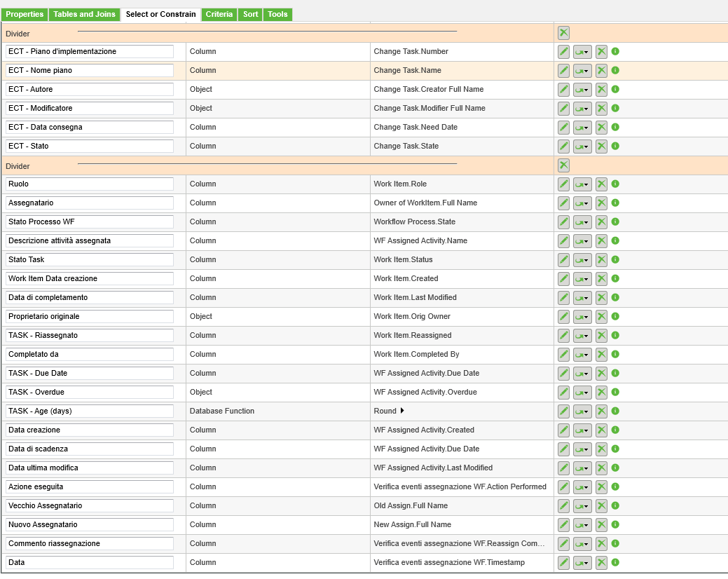This screenshot has width=728, height=579.
Task: Edit the "ECT - Nome piano" row with pencil icon
Action: coord(563,70)
